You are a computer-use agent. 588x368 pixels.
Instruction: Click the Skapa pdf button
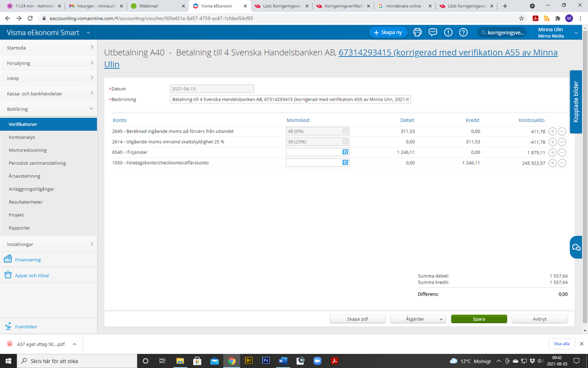358,319
